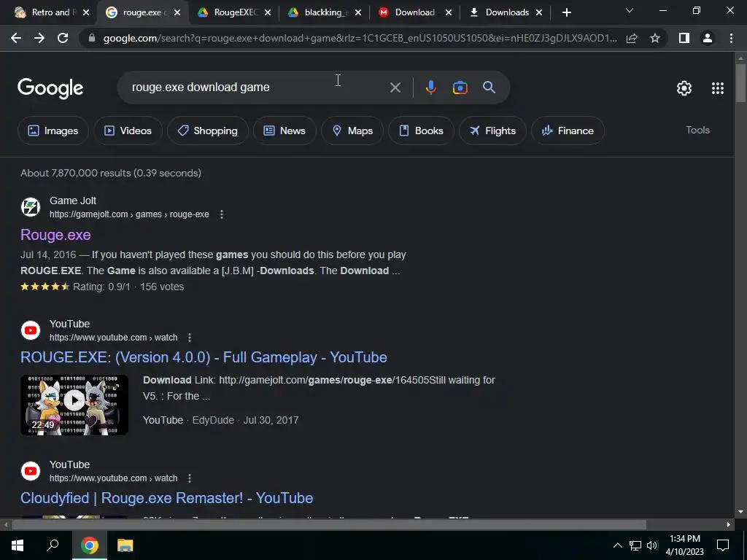The image size is (747, 560).
Task: Open more options for Cloudyfied YouTube result
Action: click(190, 478)
